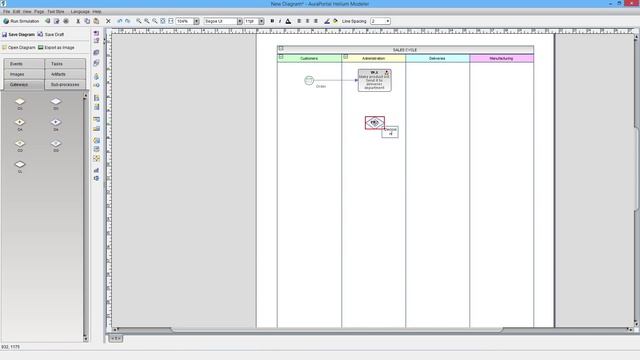Collapse the Administration lane toggle

click(x=345, y=57)
